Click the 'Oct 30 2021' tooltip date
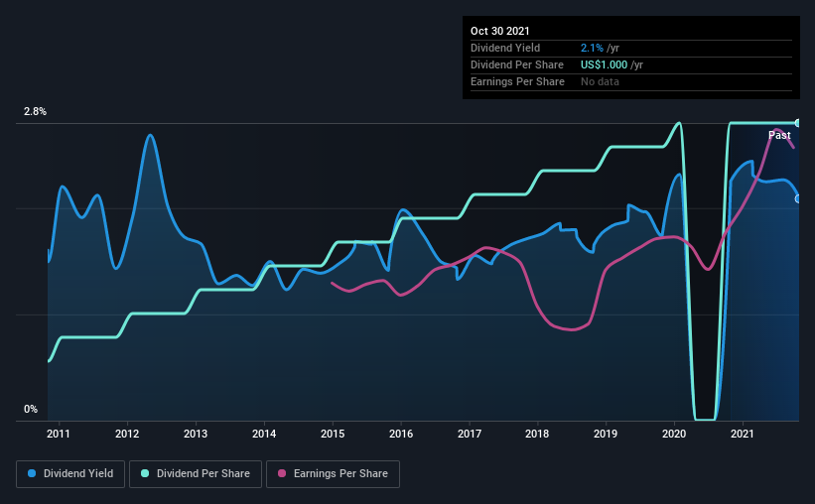815x504 pixels. tap(499, 31)
